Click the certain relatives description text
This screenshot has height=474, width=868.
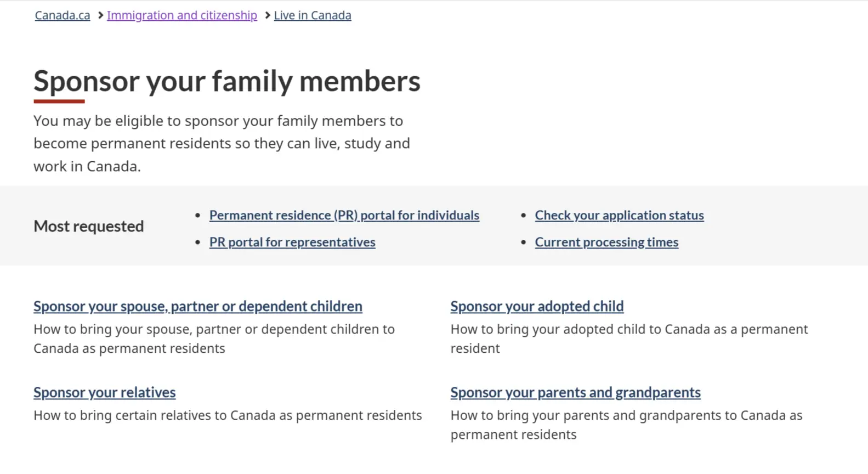(228, 415)
